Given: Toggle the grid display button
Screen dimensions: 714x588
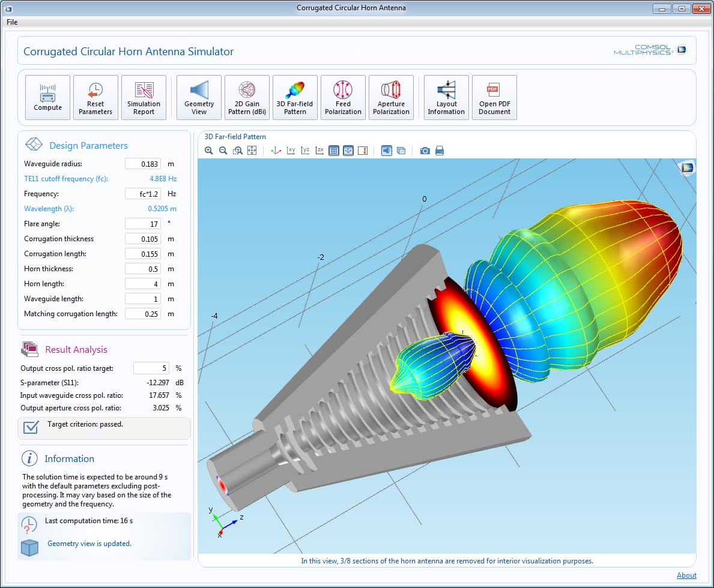Looking at the screenshot, I should pyautogui.click(x=334, y=151).
